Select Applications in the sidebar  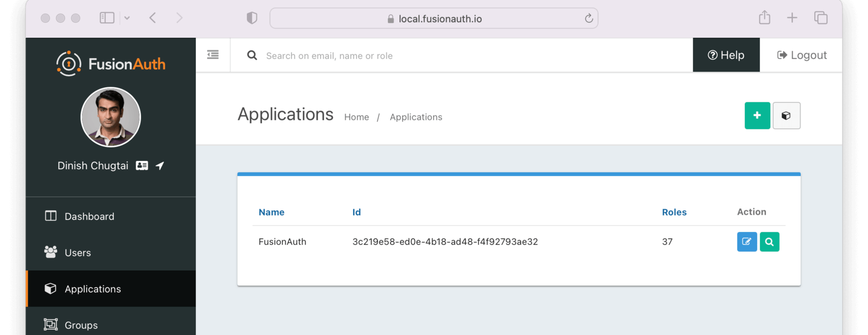pos(111,289)
